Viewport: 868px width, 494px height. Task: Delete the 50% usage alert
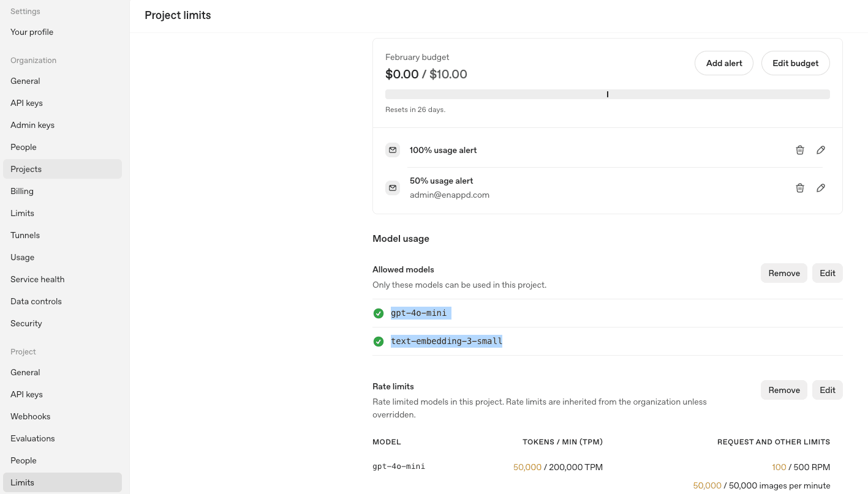(799, 187)
